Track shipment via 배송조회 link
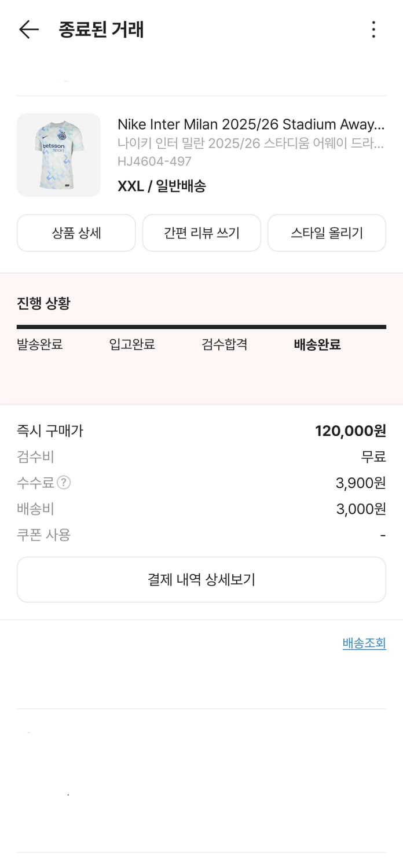This screenshot has width=403, height=868. [364, 643]
